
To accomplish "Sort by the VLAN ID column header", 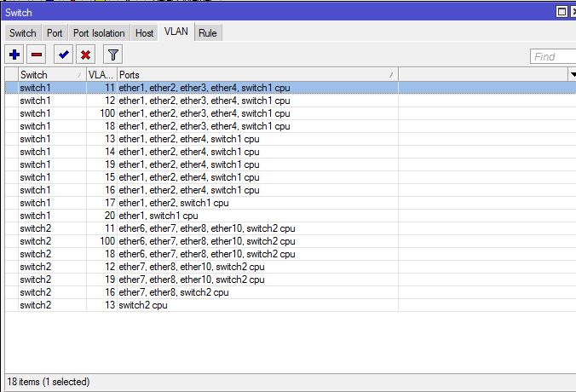I will (101, 75).
